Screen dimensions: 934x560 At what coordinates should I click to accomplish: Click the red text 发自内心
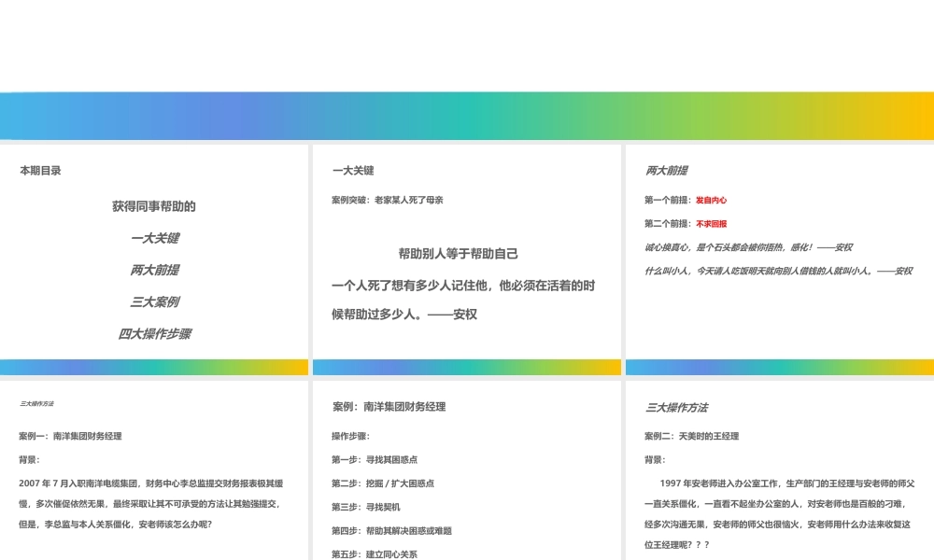[x=711, y=200]
